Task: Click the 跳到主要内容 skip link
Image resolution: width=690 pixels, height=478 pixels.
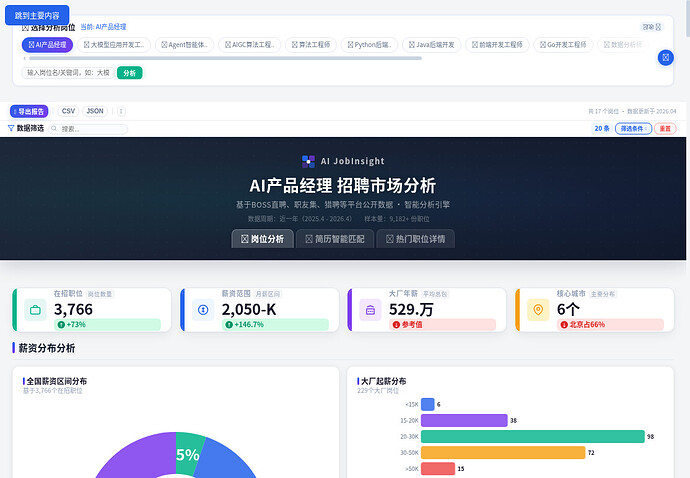Action: (37, 15)
